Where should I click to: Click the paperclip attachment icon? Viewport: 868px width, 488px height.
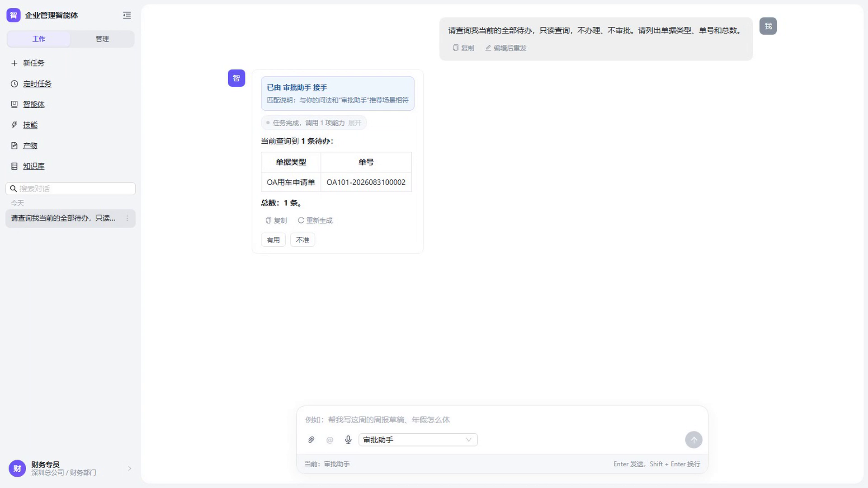311,440
